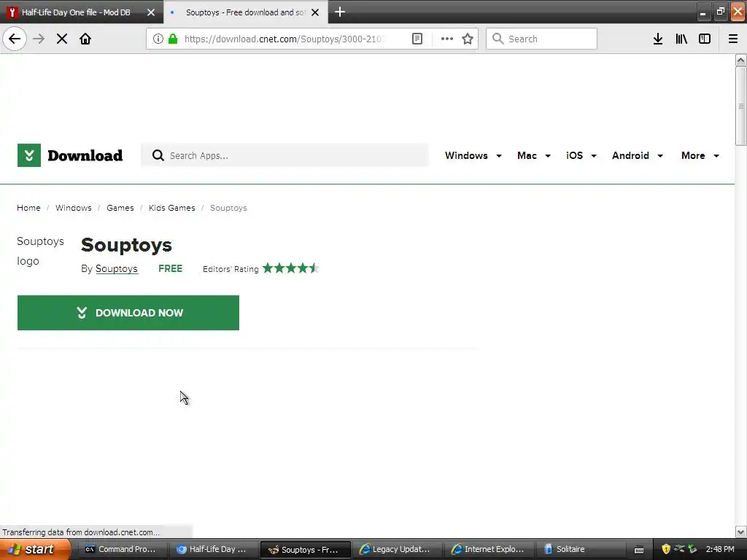Switch to Command Prompt in taskbar
The image size is (747, 560).
[121, 550]
